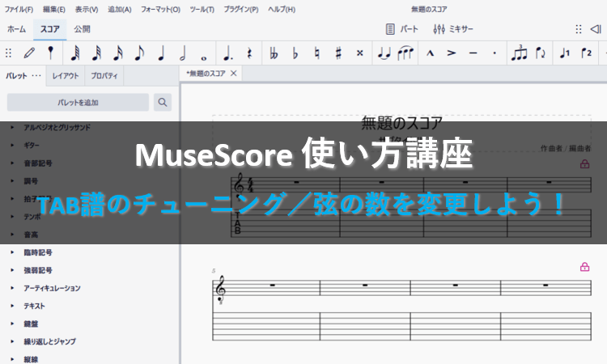Open the プラグイン(P) menu
Image resolution: width=607 pixels, height=364 pixels.
pyautogui.click(x=241, y=9)
